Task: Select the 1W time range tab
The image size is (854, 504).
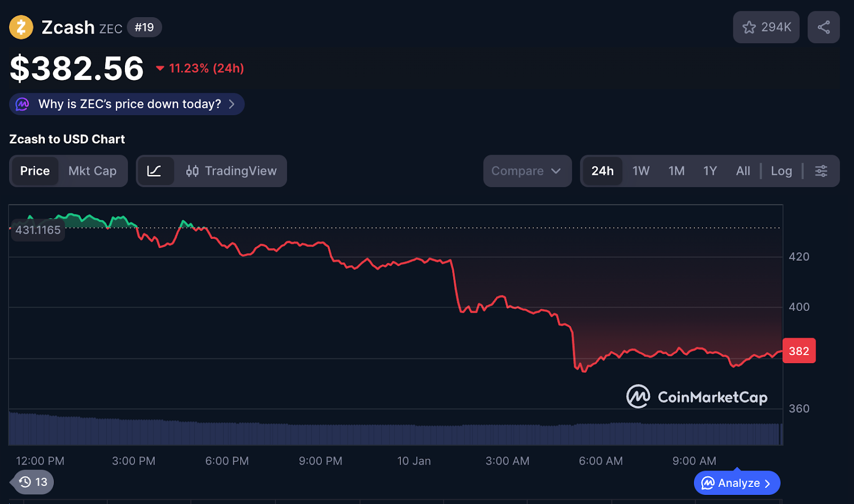Action: (x=640, y=171)
